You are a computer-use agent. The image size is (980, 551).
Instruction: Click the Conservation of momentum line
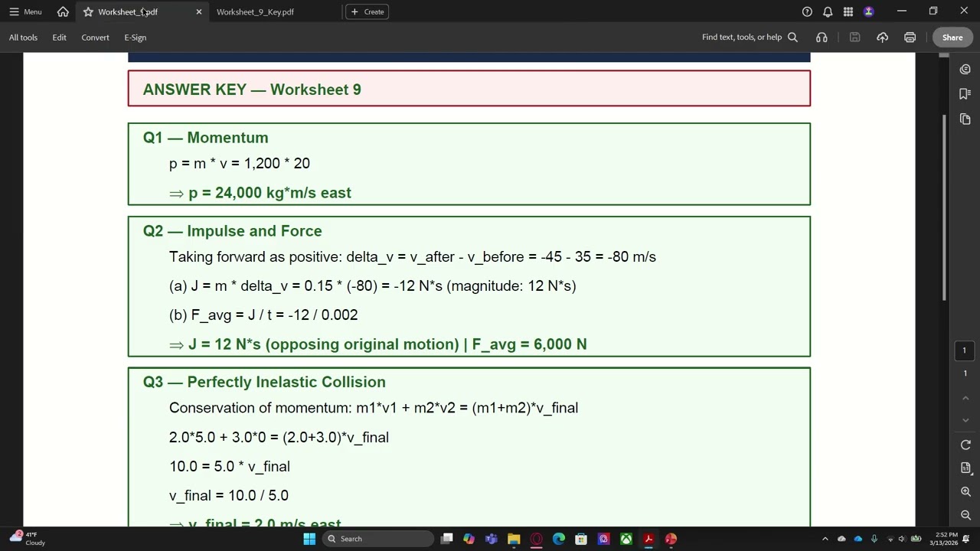tap(374, 408)
